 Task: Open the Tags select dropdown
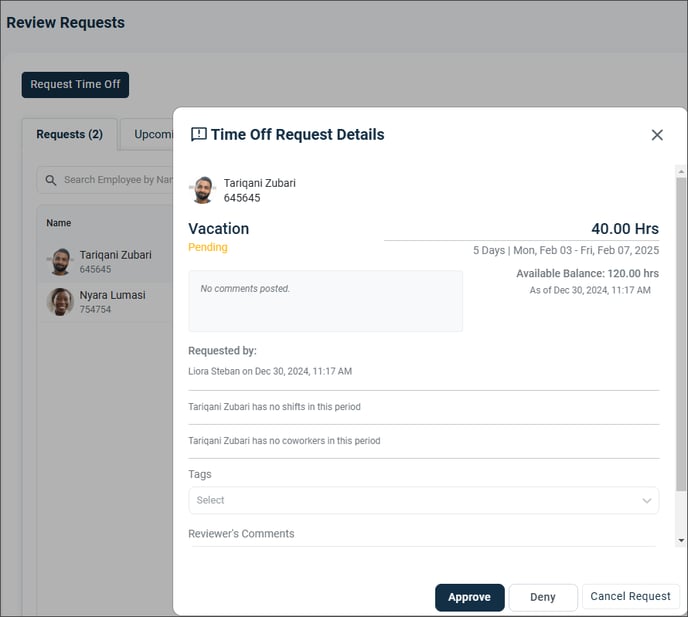[x=423, y=500]
